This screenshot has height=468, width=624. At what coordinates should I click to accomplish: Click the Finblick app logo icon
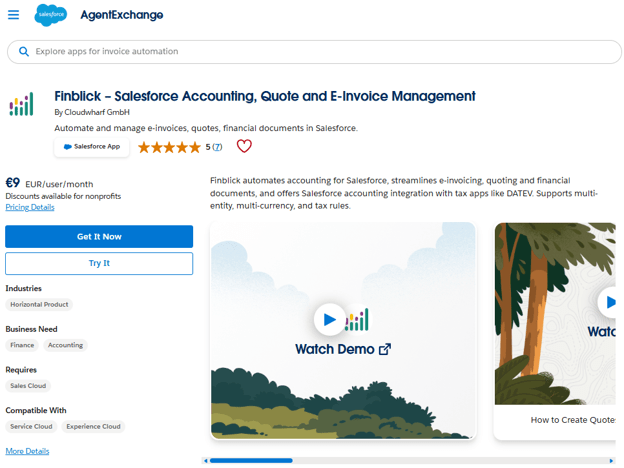coord(21,104)
